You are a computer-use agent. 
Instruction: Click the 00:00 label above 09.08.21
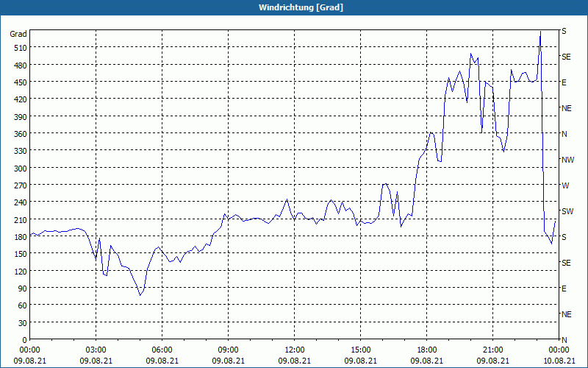click(29, 350)
